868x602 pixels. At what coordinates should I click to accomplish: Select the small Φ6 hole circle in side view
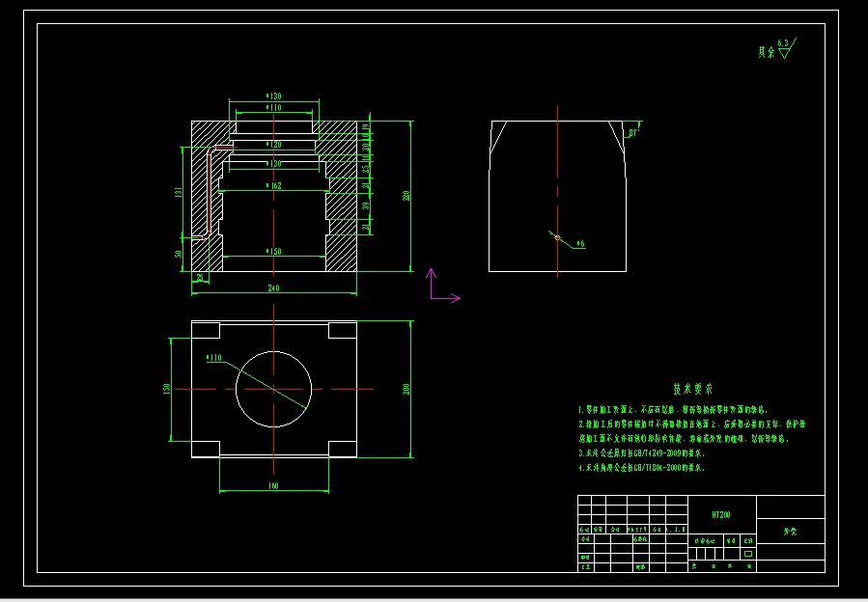click(557, 238)
